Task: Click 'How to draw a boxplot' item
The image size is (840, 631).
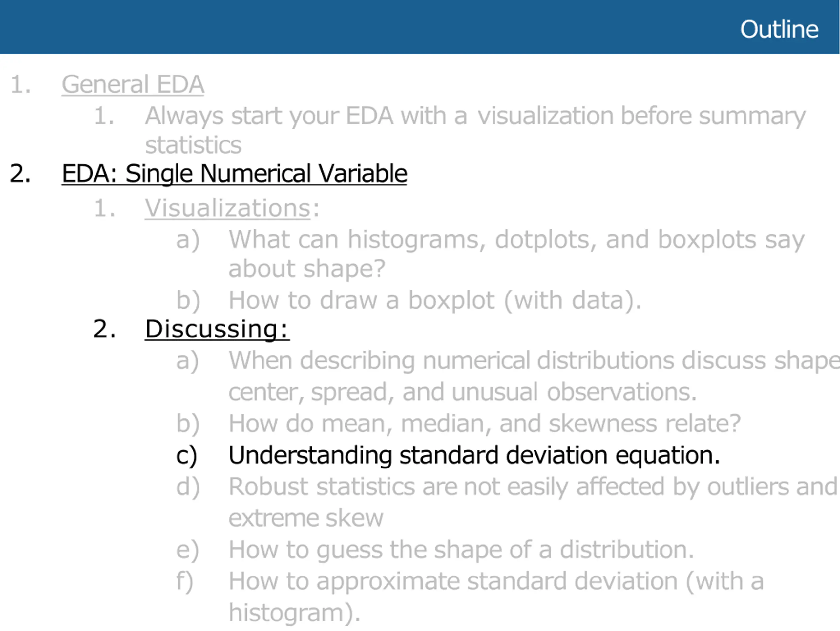Action: (x=435, y=300)
